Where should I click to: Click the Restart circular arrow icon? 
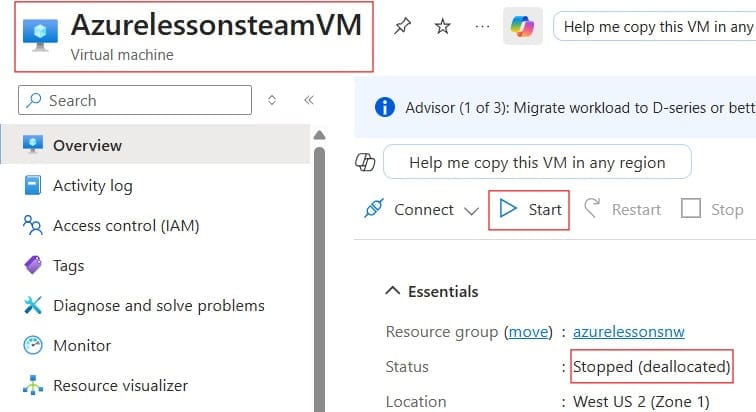(x=592, y=208)
